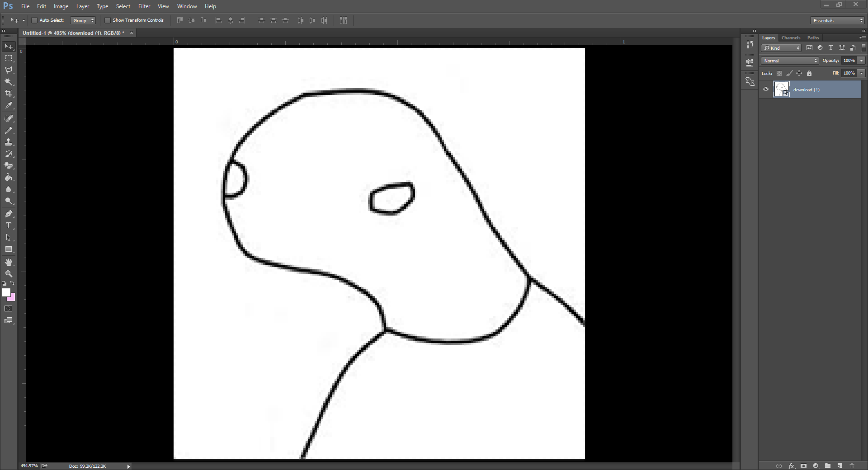Select the Rectangle shape tool
Viewport: 868px width, 470px height.
click(x=9, y=249)
